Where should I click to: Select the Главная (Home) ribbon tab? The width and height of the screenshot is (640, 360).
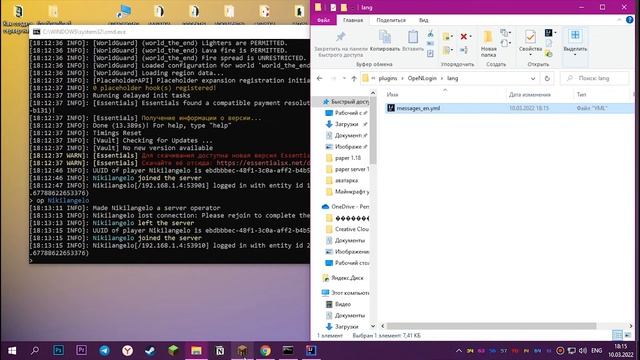click(353, 20)
